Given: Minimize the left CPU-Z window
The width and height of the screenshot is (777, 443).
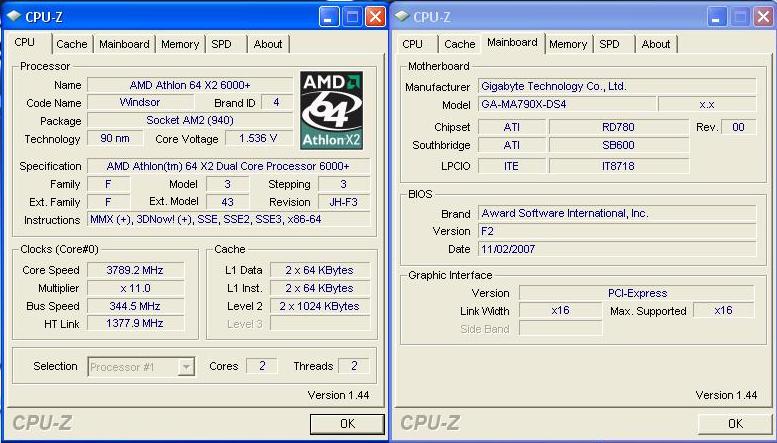Looking at the screenshot, I should 329,17.
